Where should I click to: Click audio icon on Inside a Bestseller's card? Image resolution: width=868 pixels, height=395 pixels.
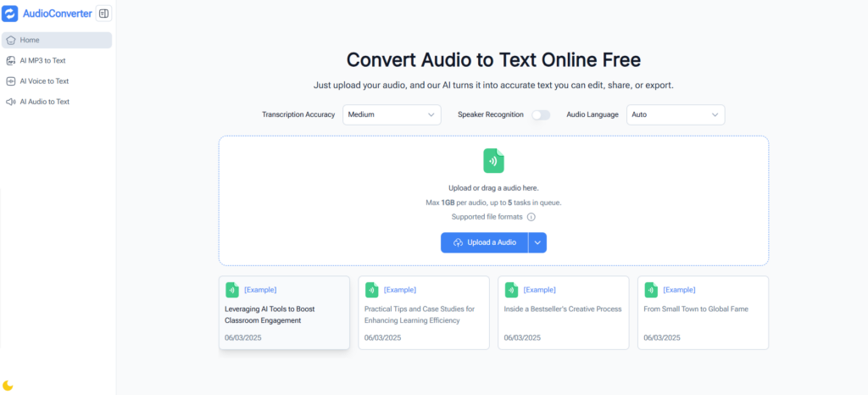pos(511,290)
